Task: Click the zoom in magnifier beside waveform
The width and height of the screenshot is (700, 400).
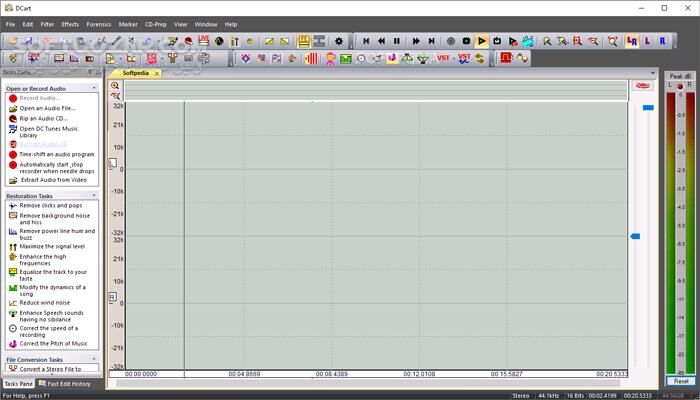Action: pos(115,85)
